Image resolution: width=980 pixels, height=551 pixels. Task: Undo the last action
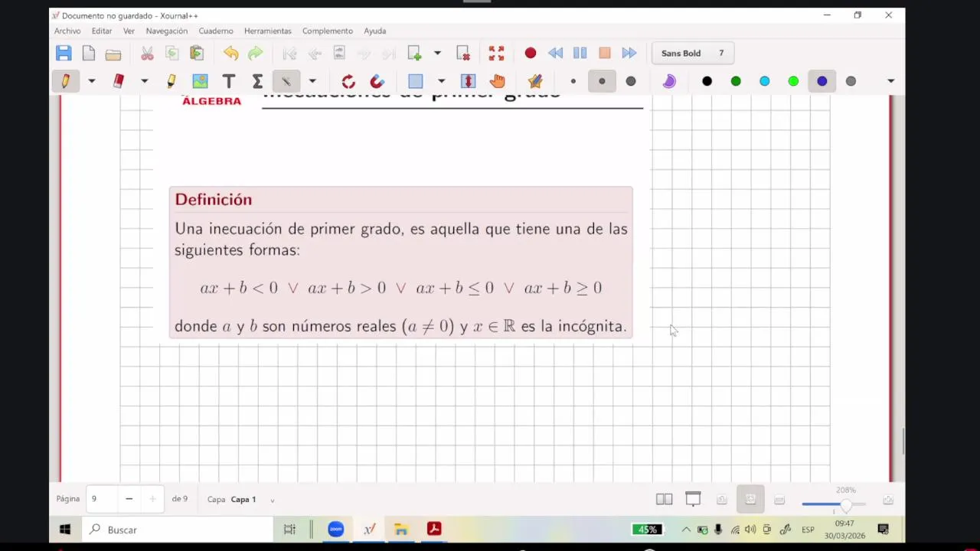click(230, 53)
